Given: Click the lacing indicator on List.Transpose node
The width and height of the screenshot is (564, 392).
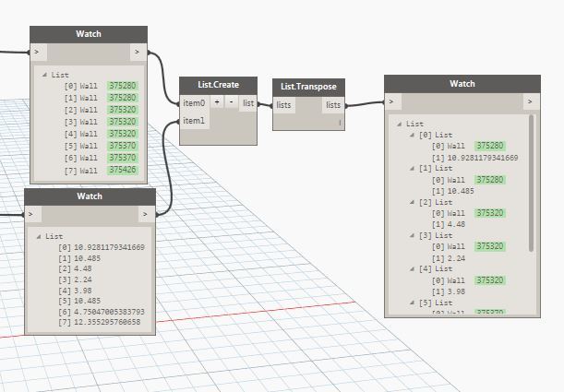Looking at the screenshot, I should [339, 121].
